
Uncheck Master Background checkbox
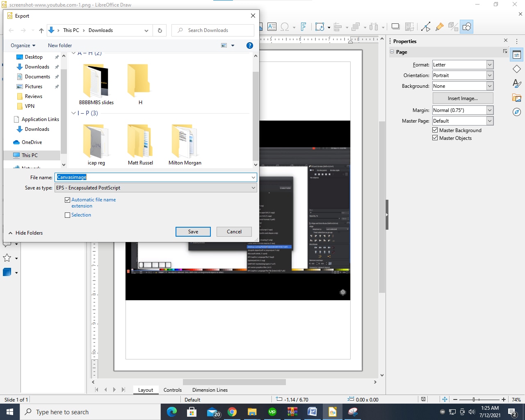[x=435, y=130]
